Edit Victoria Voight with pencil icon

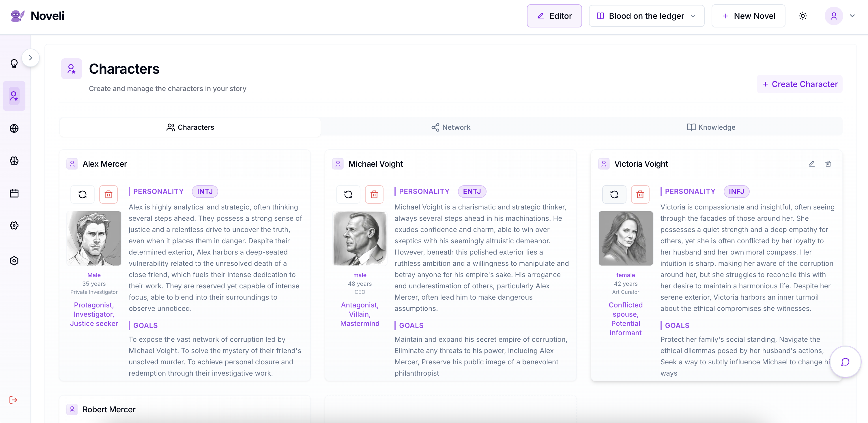click(812, 164)
